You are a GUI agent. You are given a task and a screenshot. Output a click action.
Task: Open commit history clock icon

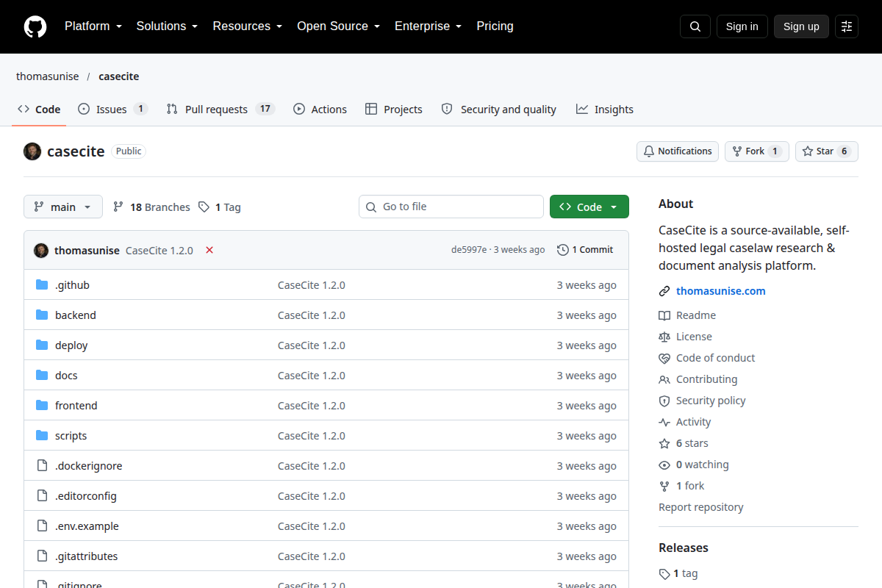pos(563,250)
